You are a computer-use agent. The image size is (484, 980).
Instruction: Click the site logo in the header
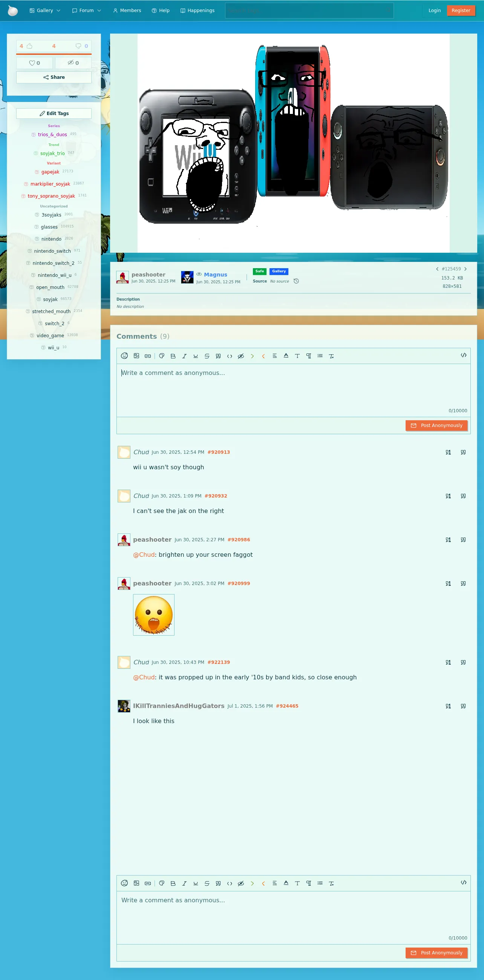point(12,11)
